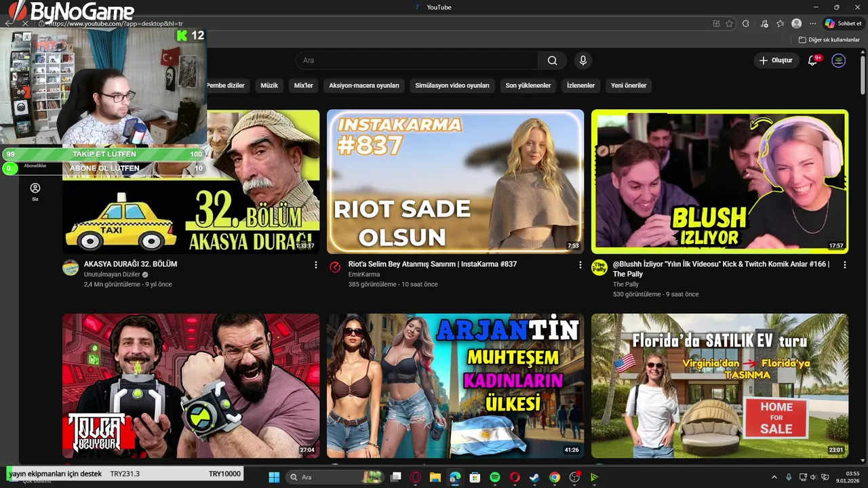This screenshot has height=488, width=868.
Task: Select the Yeni öneriler filter chip
Action: pos(629,85)
